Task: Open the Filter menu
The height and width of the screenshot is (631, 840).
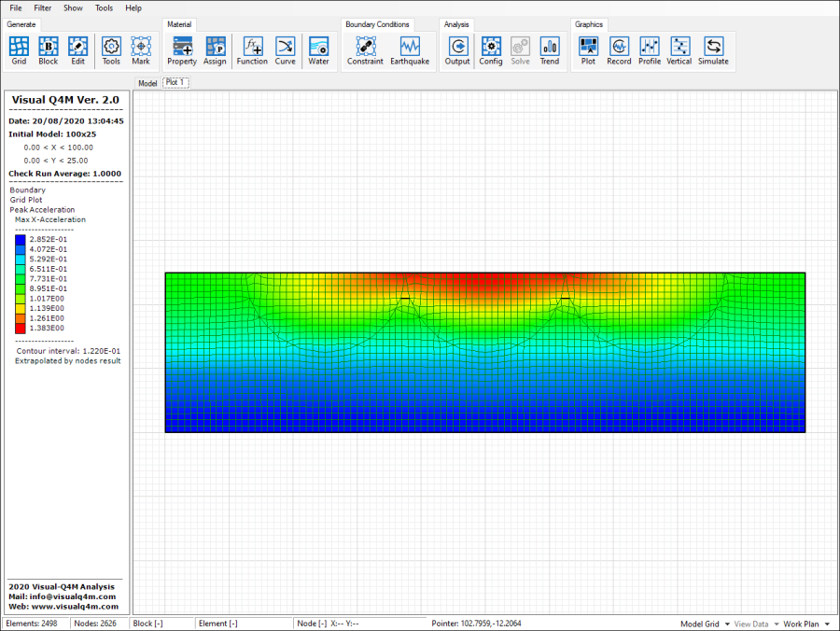Action: click(x=43, y=8)
